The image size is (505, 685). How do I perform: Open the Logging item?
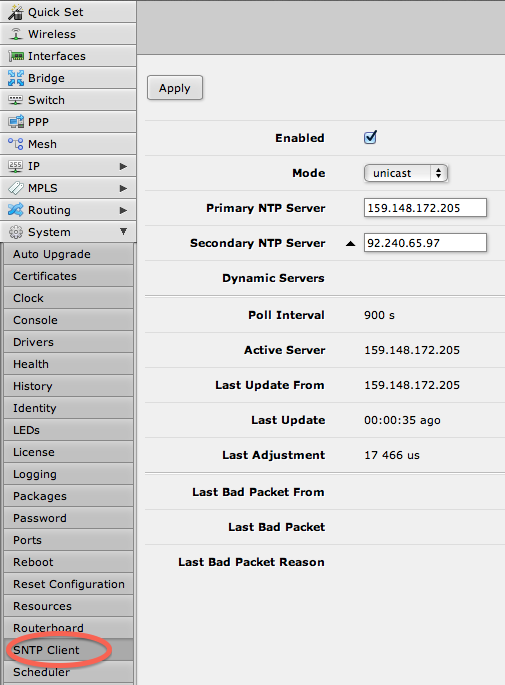(68, 474)
